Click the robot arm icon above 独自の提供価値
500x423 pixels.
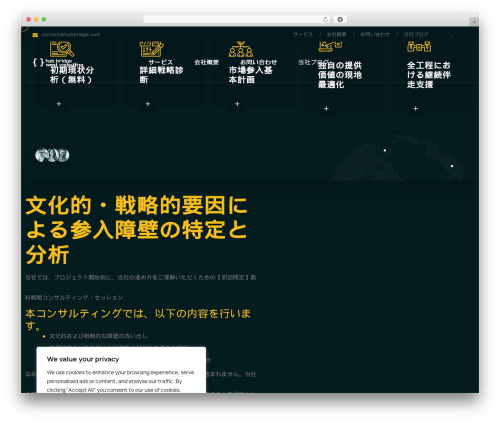(x=330, y=46)
